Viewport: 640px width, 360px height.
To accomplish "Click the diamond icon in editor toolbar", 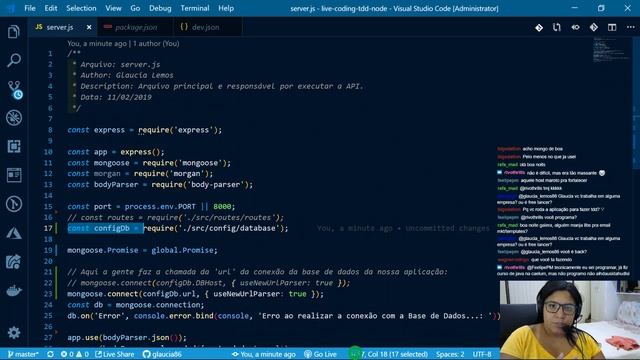I will tap(539, 27).
